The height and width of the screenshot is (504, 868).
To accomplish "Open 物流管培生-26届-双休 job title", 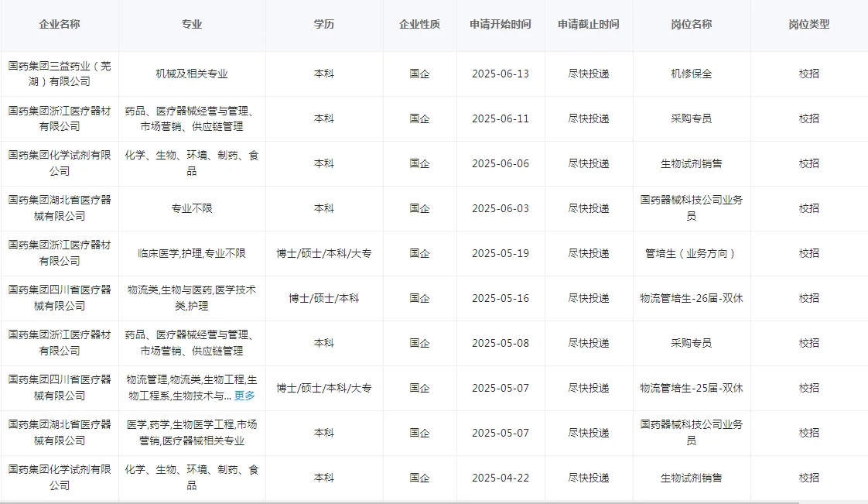I will coord(692,298).
